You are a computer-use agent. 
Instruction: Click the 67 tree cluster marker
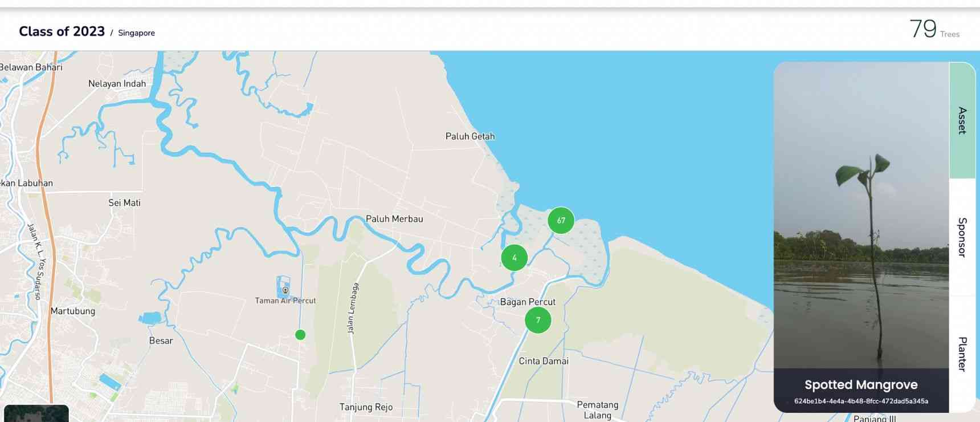561,221
